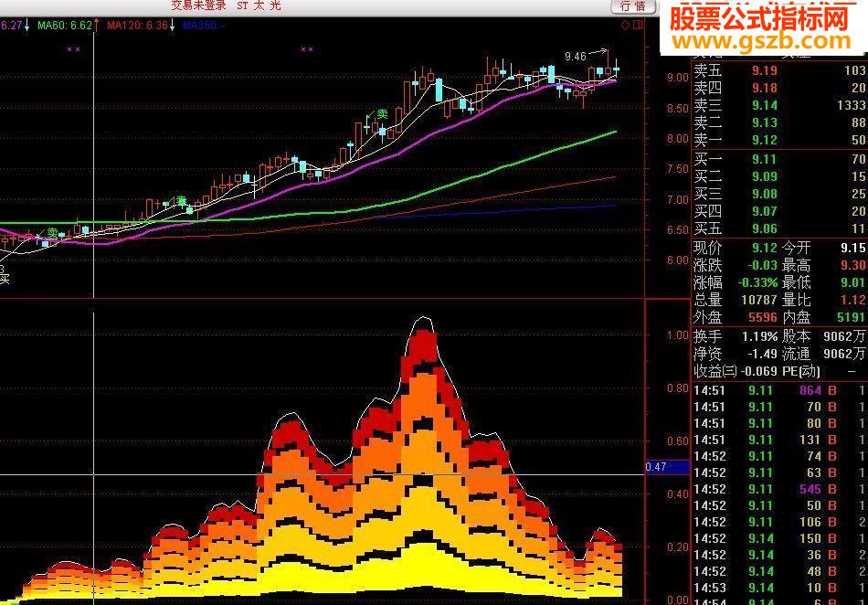Click the 换手 1.19% turnover value

(759, 336)
